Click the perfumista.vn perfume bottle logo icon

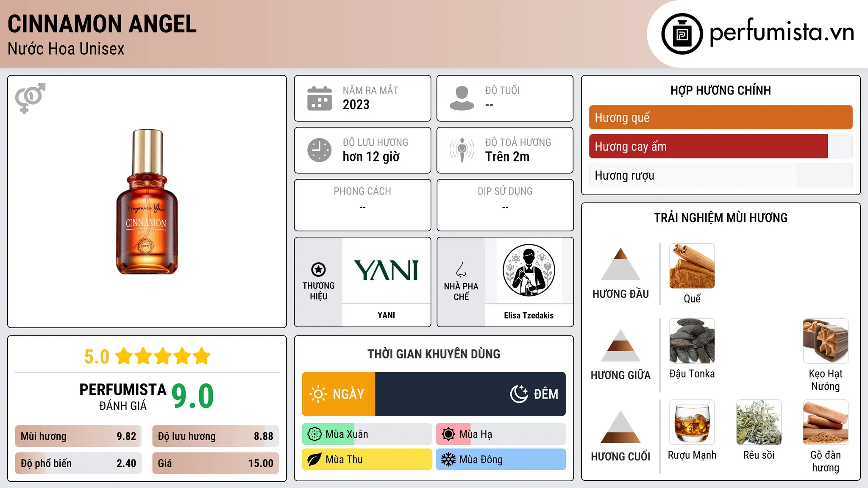click(x=682, y=34)
